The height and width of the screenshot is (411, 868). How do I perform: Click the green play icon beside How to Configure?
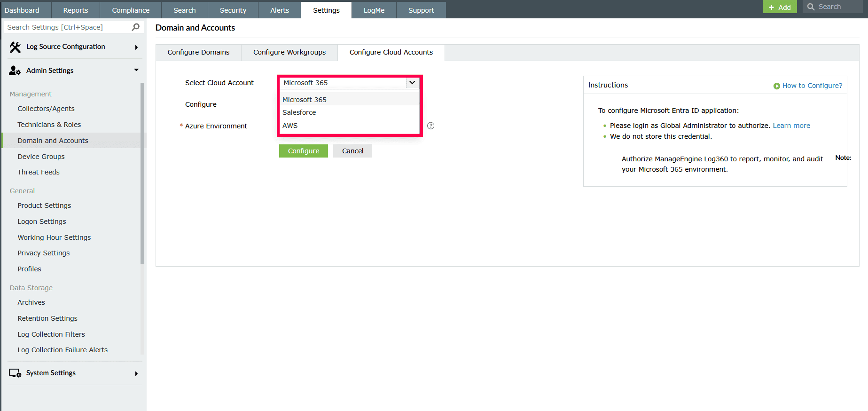pos(777,86)
